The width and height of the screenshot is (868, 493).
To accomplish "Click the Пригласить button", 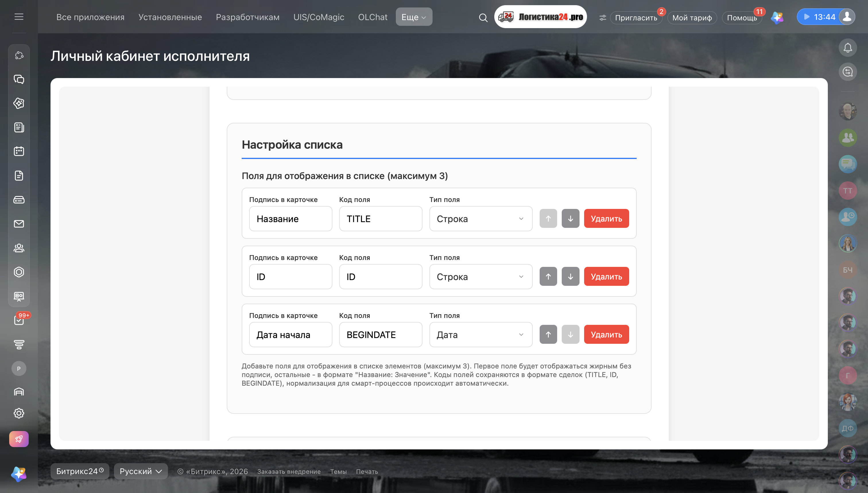I will [x=636, y=18].
